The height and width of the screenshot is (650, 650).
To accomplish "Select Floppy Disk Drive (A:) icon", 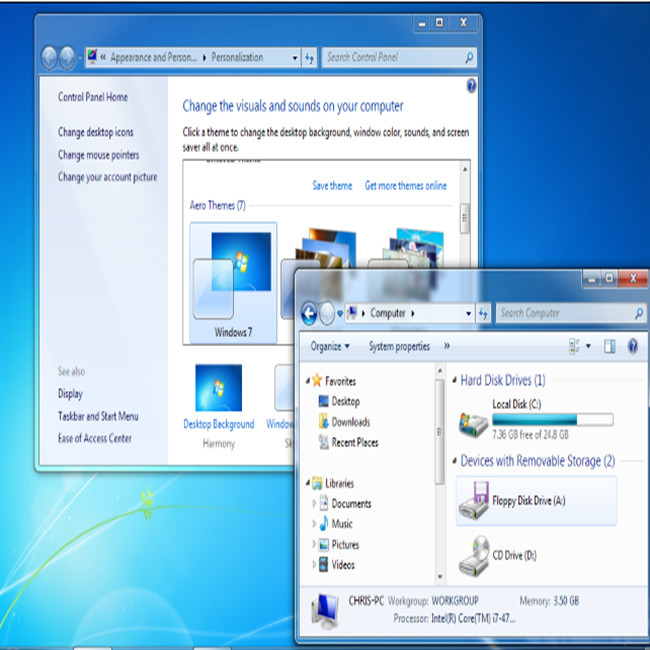I will click(474, 500).
